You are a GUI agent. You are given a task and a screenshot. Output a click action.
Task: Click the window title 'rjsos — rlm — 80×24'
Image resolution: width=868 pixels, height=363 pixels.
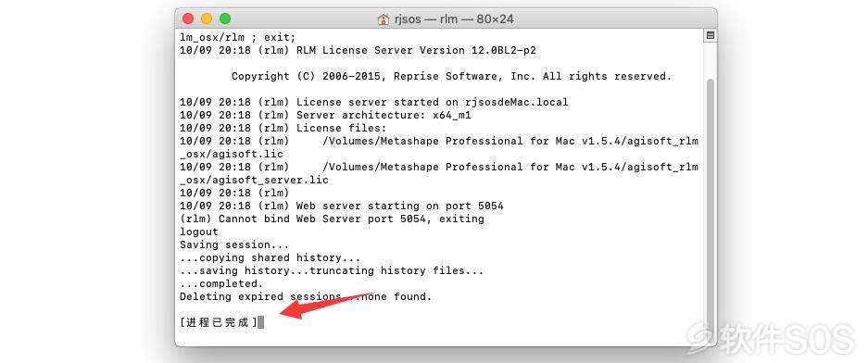coord(453,19)
